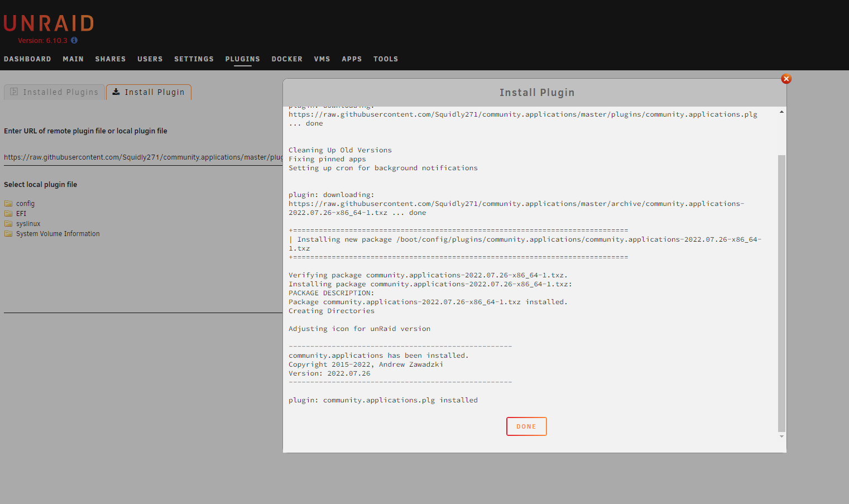Click the UNRAID logo
Image resolution: width=849 pixels, height=504 pixels.
[x=49, y=23]
